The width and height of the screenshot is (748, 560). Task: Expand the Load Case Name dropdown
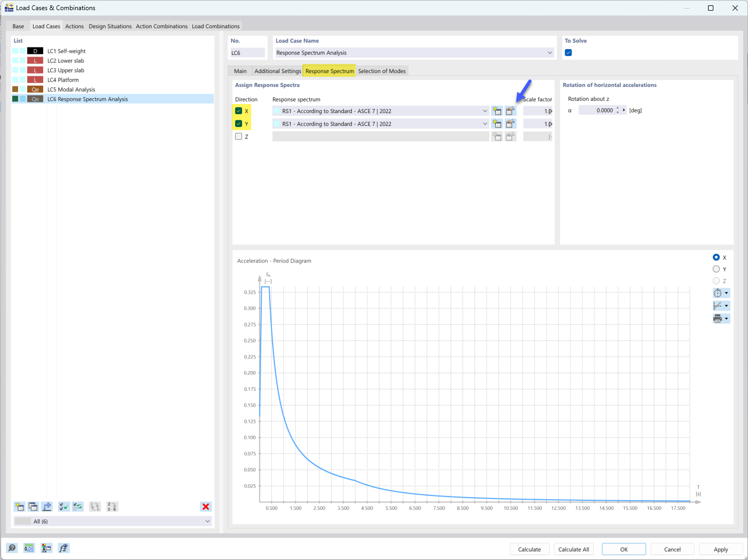[550, 53]
